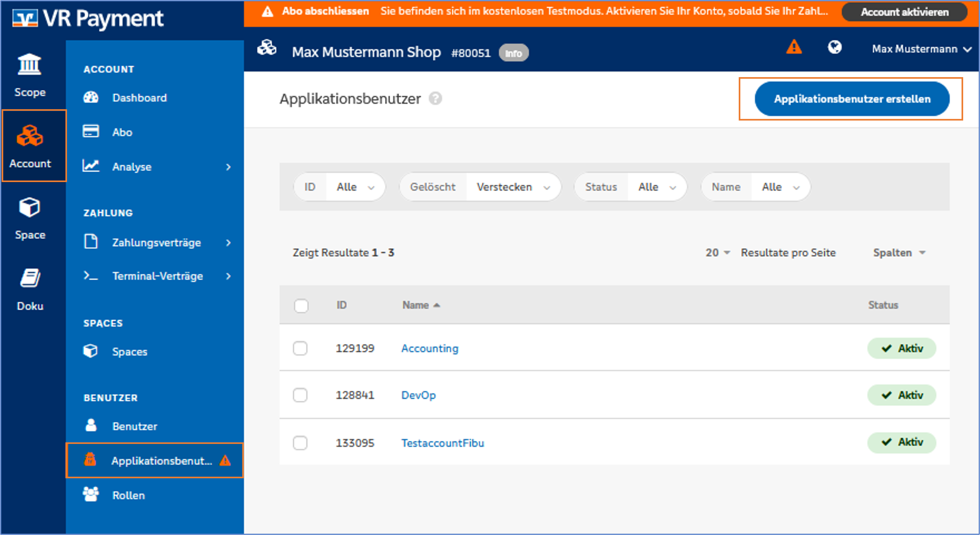This screenshot has height=535, width=980.
Task: Open the ID filter dropdown
Action: tap(339, 187)
